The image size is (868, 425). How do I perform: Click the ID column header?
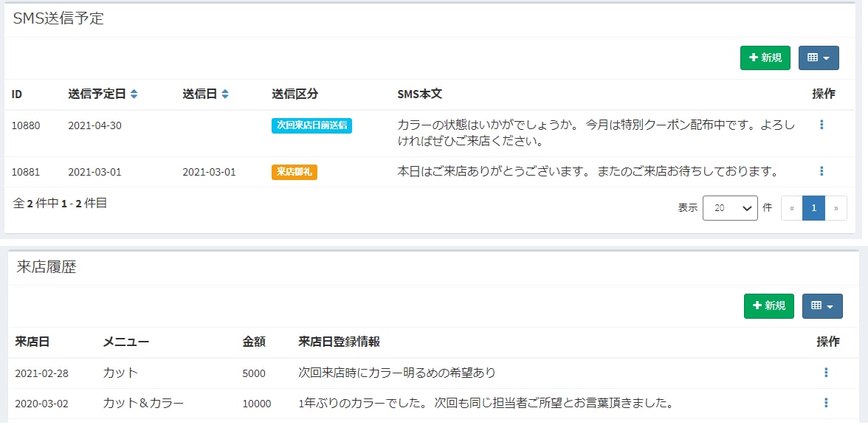(x=16, y=94)
